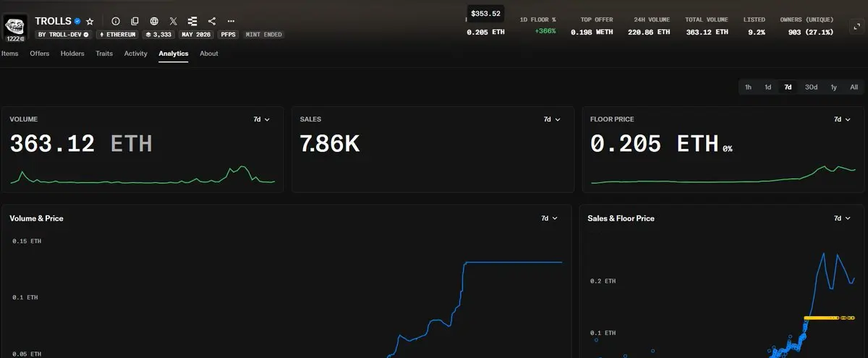Open the BY TROLL-DEV creator link
868x358 pixels.
[x=64, y=34]
